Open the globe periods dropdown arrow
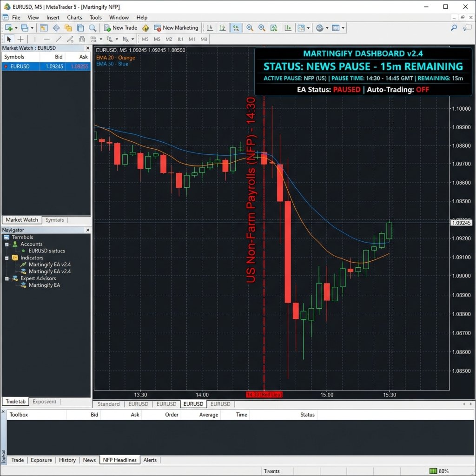 click(327, 28)
